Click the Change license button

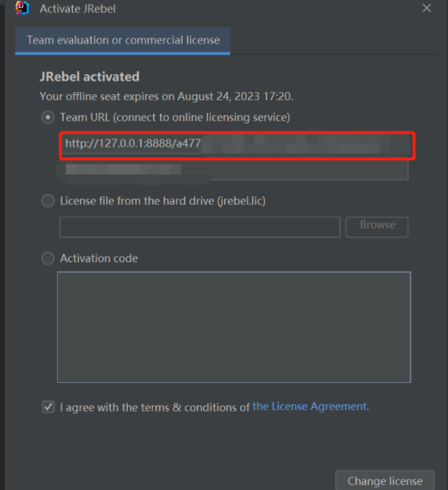(x=384, y=481)
